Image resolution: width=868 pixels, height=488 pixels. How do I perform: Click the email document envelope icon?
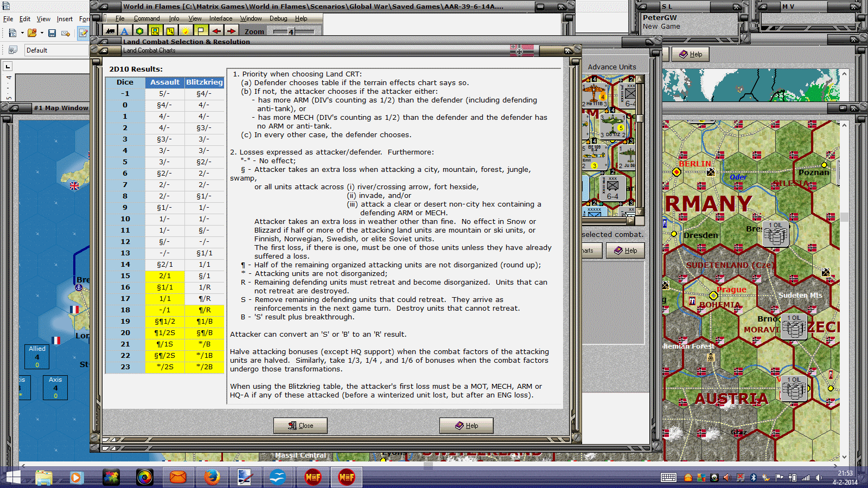coord(66,33)
